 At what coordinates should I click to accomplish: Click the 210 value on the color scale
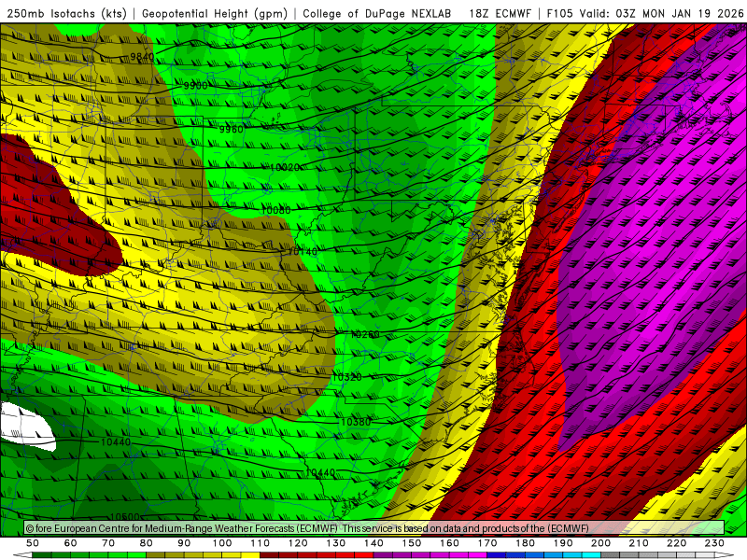click(x=639, y=543)
